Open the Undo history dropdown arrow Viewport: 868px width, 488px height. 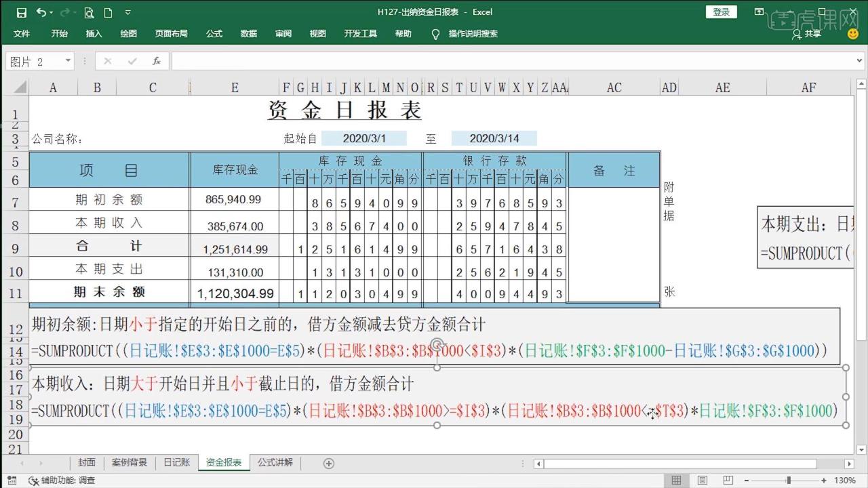coord(50,12)
